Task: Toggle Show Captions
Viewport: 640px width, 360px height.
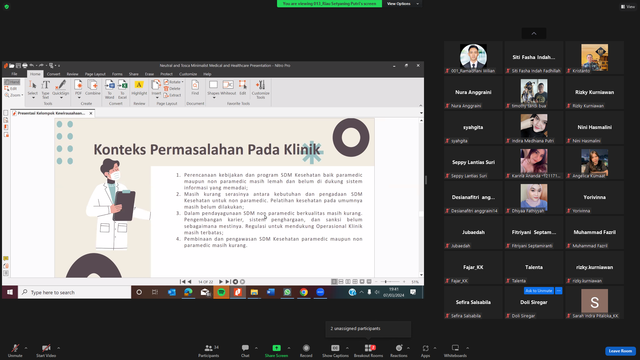Action: 335,350
